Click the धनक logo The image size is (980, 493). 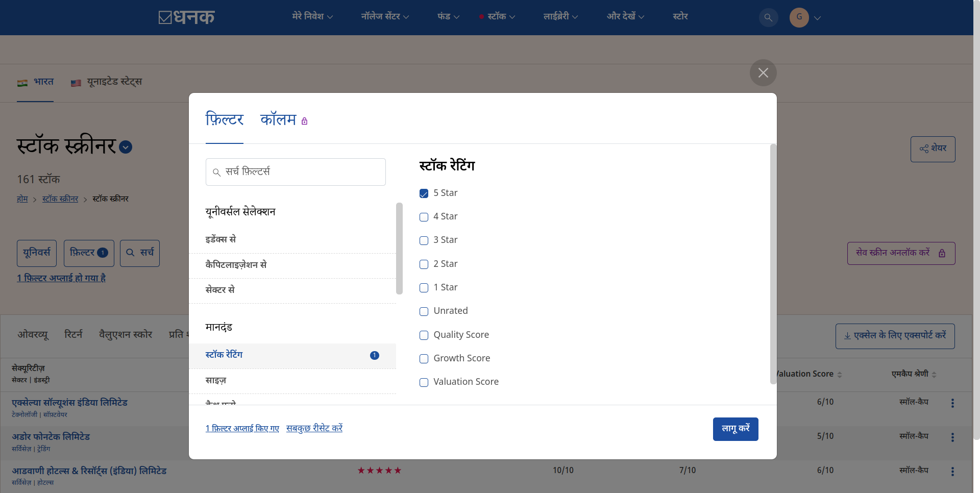pos(186,17)
